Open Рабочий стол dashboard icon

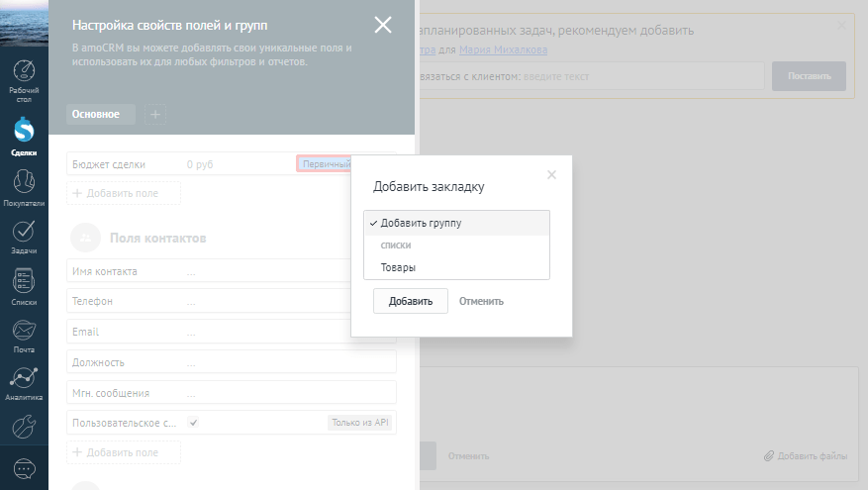click(24, 82)
